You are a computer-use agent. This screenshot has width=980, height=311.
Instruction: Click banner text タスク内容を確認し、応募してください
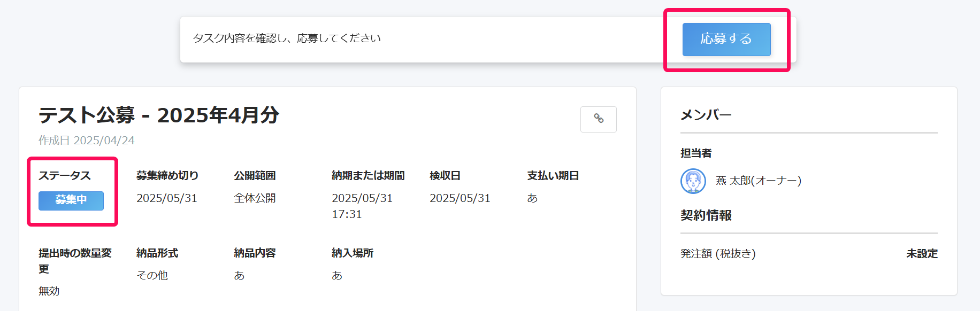287,38
